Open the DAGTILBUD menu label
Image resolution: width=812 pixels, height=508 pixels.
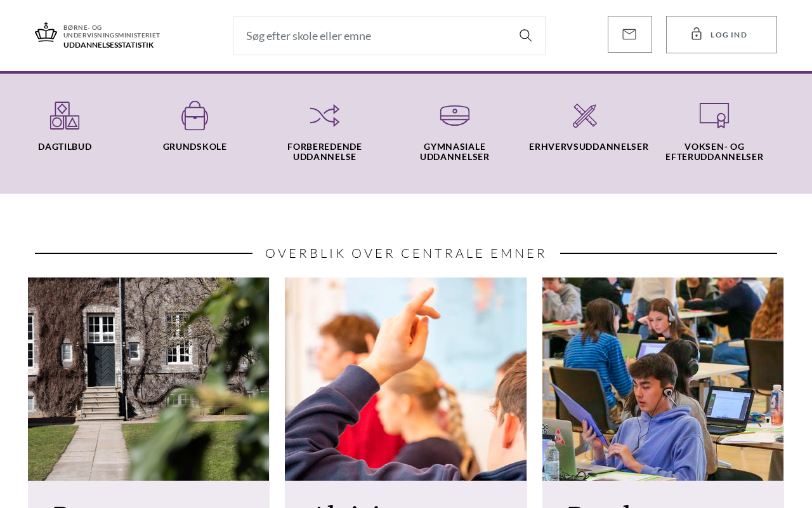(65, 147)
